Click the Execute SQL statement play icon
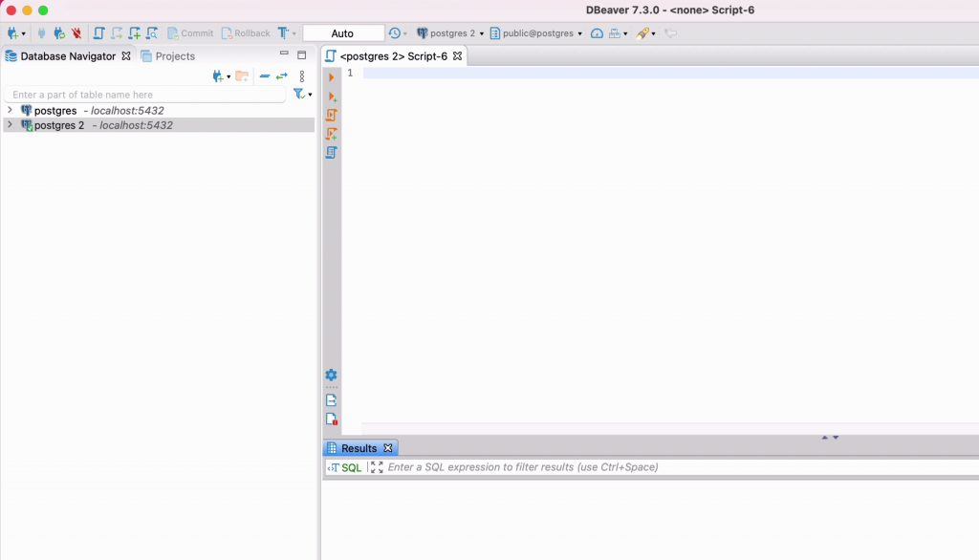The width and height of the screenshot is (979, 560). [332, 77]
